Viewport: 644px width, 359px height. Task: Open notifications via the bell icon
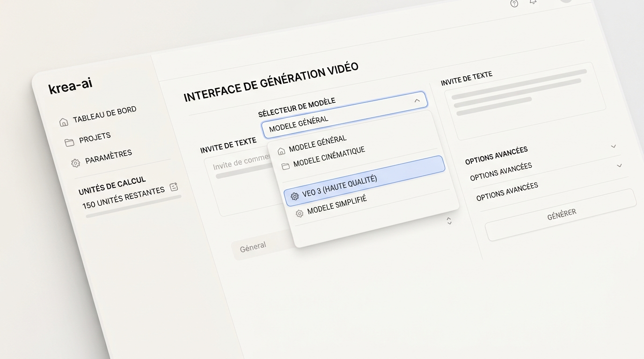tap(533, 1)
